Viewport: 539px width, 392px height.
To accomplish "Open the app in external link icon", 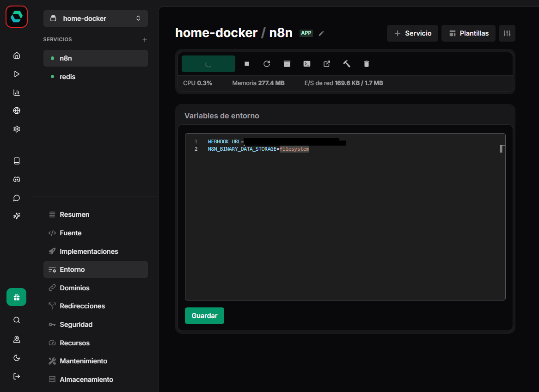I will pyautogui.click(x=327, y=64).
